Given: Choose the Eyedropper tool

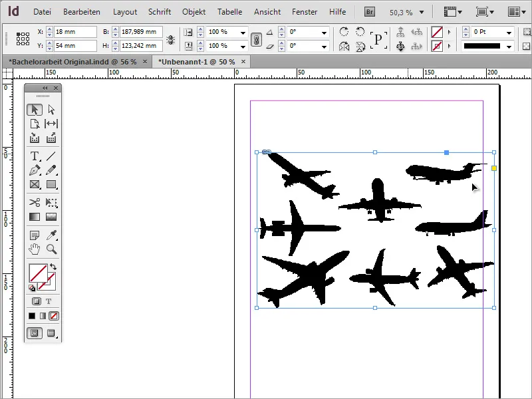Looking at the screenshot, I should [x=51, y=235].
